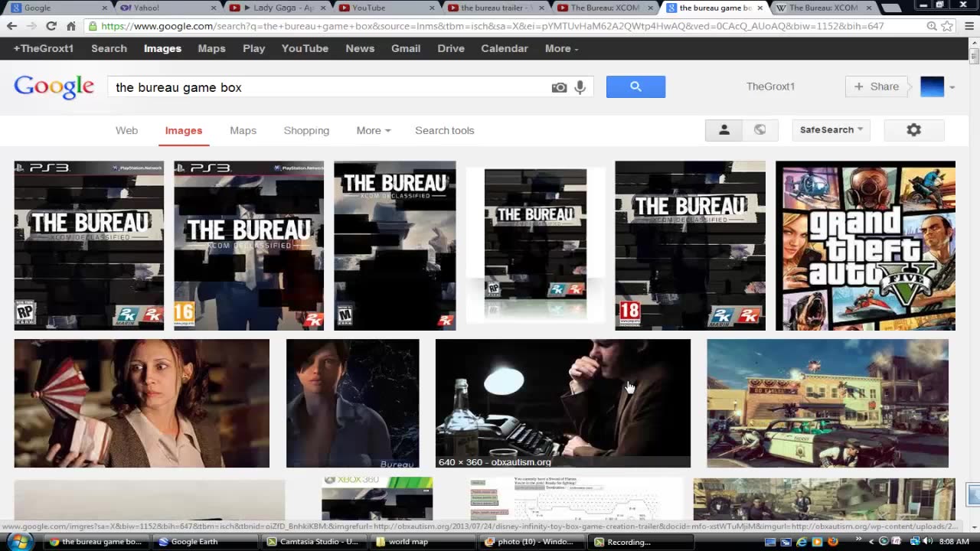Switch to Maps results tab below search box
Image resolution: width=980 pixels, height=551 pixels.
(x=243, y=130)
